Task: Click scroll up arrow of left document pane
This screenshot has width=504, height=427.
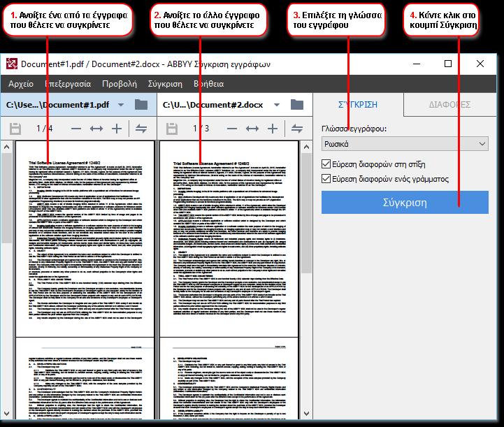Action: pyautogui.click(x=6, y=147)
